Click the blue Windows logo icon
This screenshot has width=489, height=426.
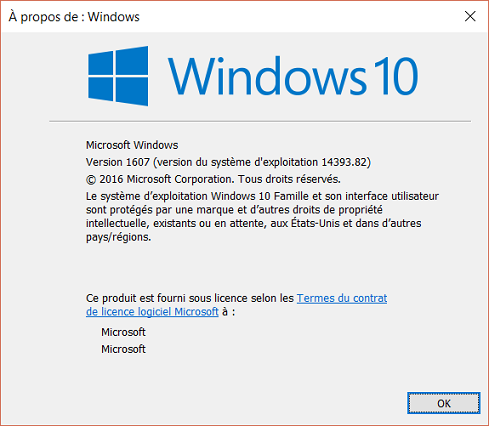(x=118, y=76)
